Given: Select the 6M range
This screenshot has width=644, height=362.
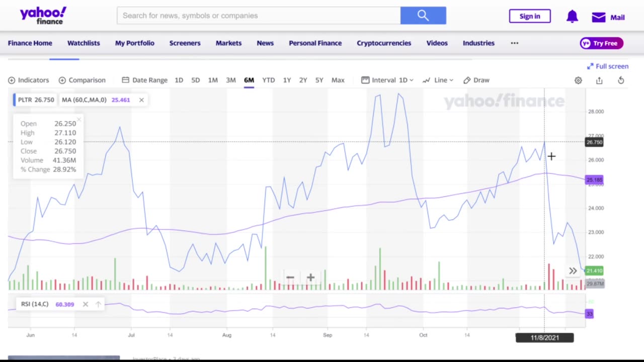Looking at the screenshot, I should pos(249,80).
